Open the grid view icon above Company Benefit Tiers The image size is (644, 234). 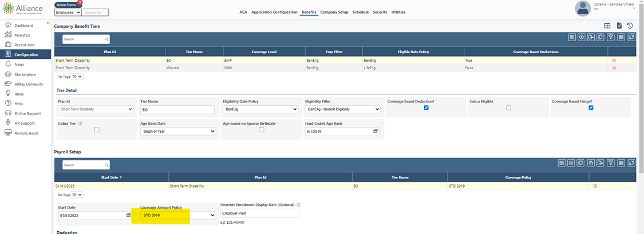coord(607,25)
